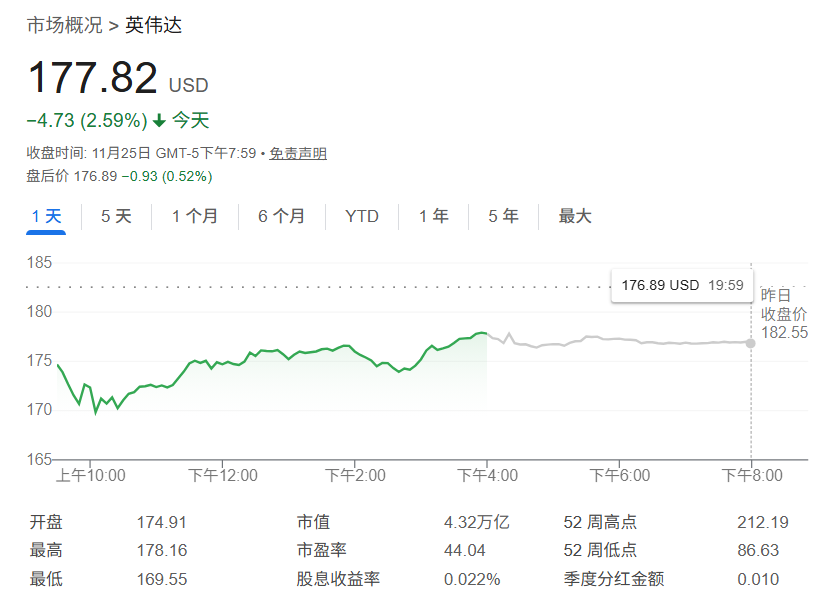Switch to the 5 天 range tab

pos(116,216)
